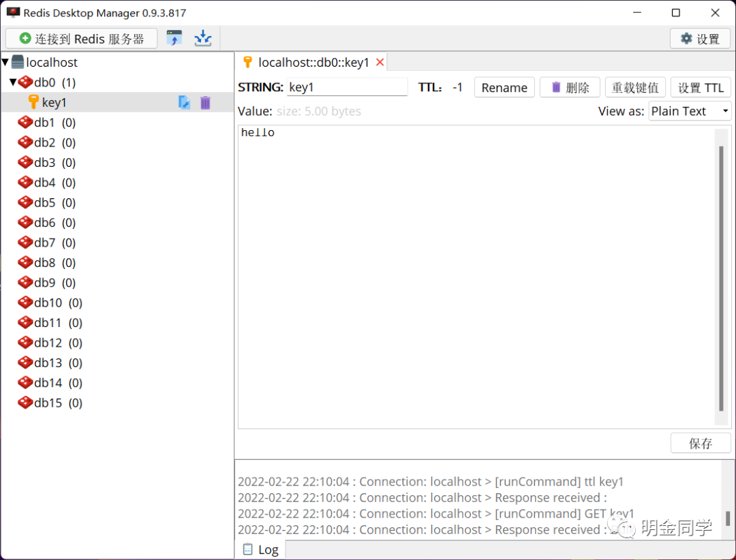Click the localhost server icon
The image size is (736, 560).
coord(19,62)
